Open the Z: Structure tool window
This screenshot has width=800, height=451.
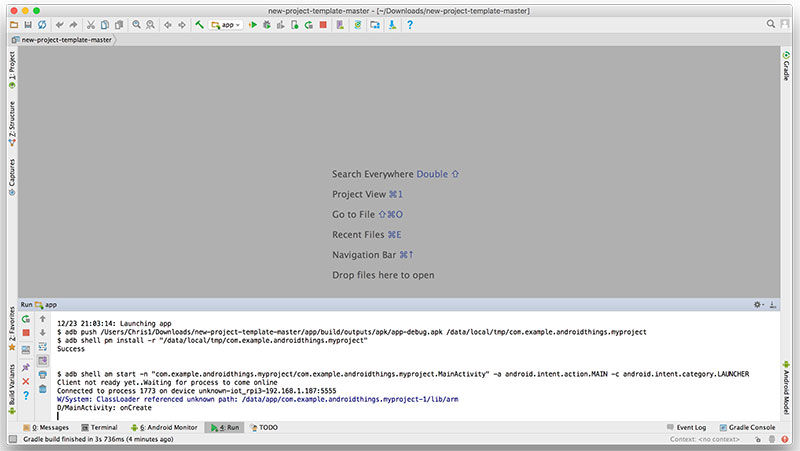tap(12, 123)
